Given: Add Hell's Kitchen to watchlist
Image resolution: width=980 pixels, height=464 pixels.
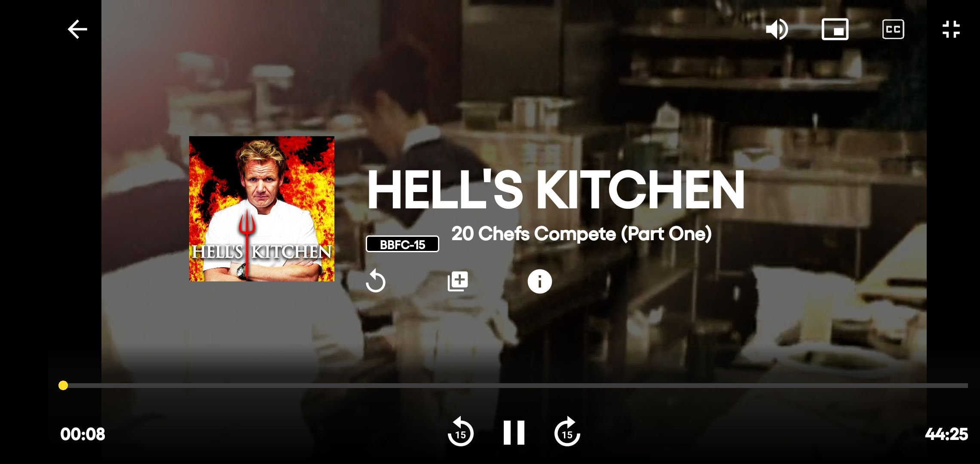Looking at the screenshot, I should (458, 281).
